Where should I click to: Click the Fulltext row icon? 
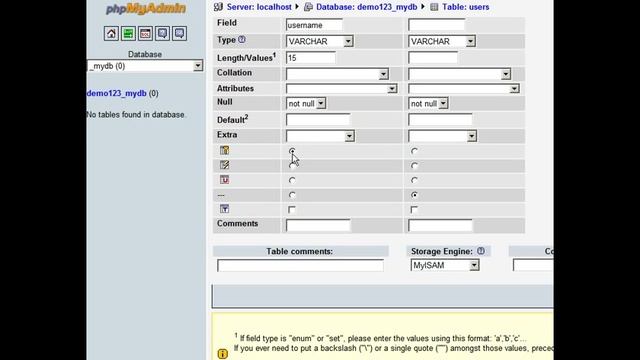click(x=224, y=209)
